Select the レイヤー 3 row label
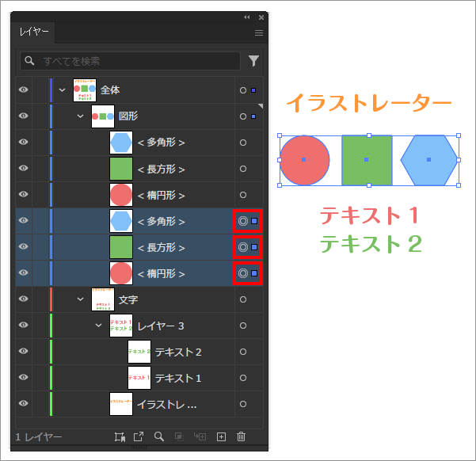 pyautogui.click(x=161, y=326)
